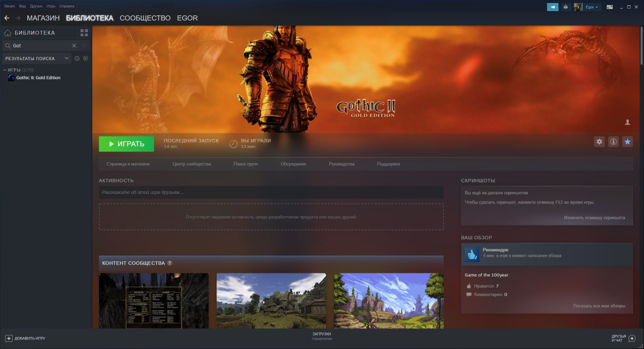
Task: Open library home via house icon
Action: click(8, 33)
